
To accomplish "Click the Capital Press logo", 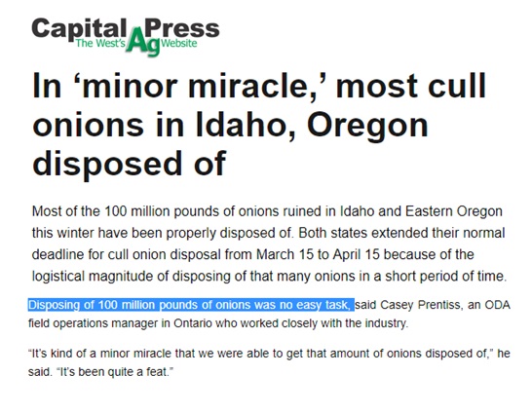I will [x=126, y=36].
